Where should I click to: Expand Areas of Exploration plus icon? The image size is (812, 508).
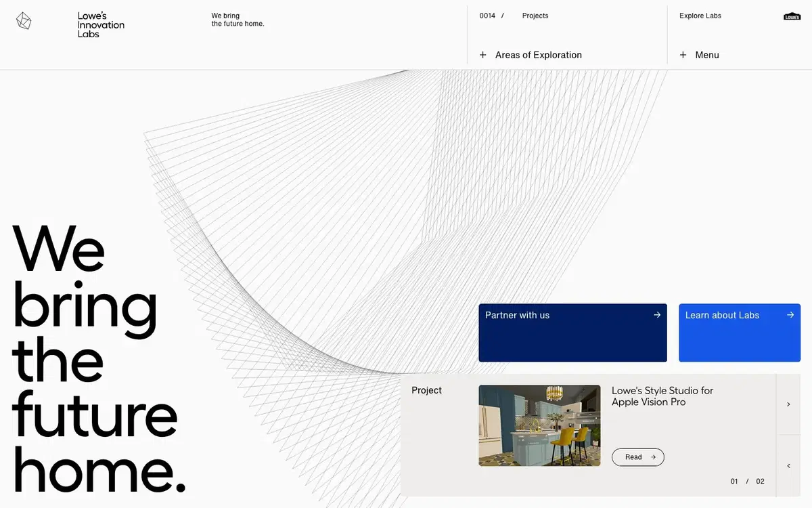[483, 55]
